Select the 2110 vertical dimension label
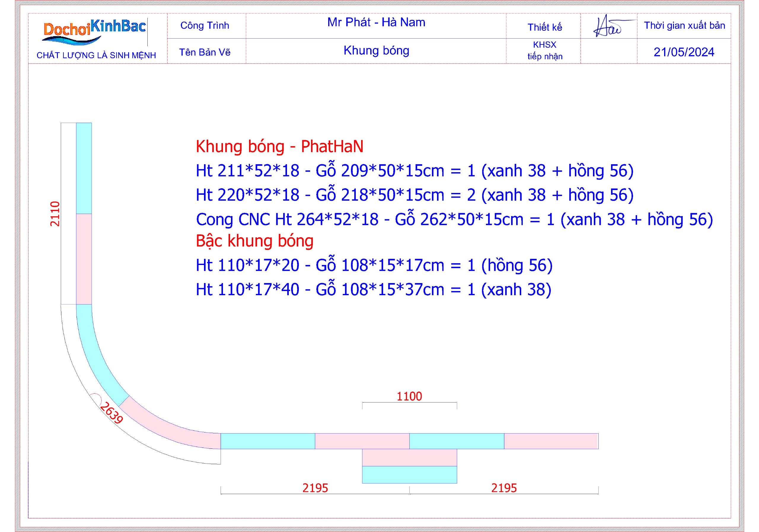This screenshot has height=532, width=759. coord(55,214)
